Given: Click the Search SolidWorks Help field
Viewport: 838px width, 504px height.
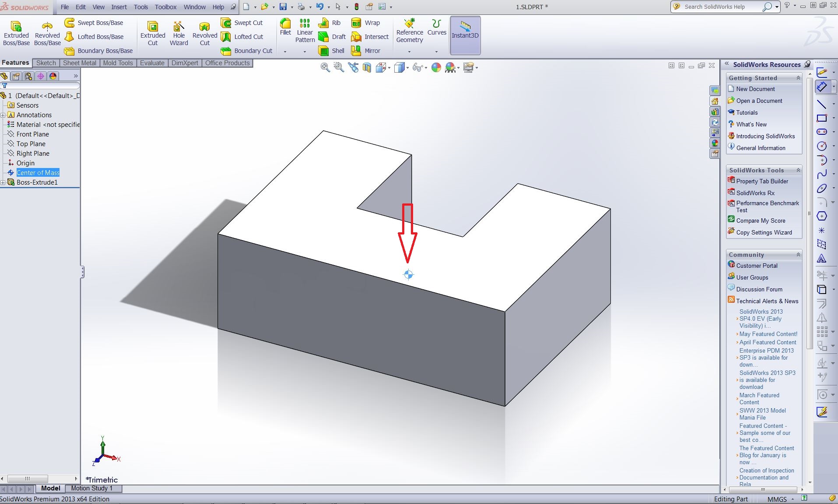Looking at the screenshot, I should [x=721, y=7].
